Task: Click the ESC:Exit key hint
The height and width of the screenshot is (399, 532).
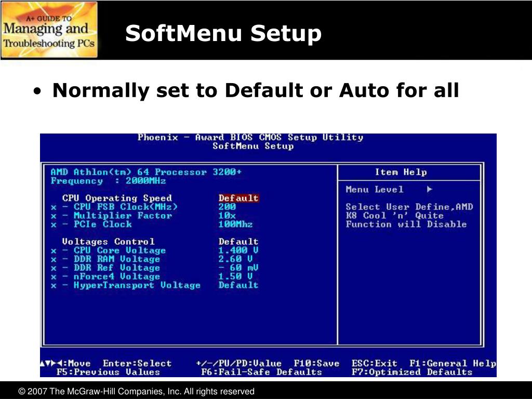Action: coord(374,363)
